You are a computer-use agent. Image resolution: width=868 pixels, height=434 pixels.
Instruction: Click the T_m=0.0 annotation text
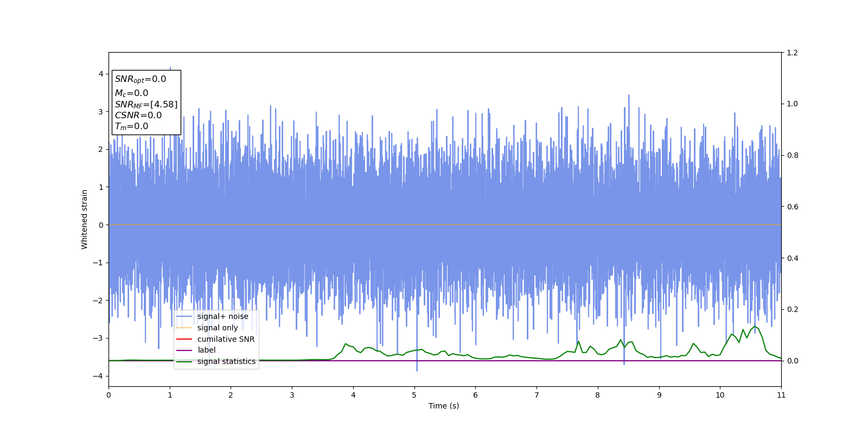pyautogui.click(x=131, y=126)
